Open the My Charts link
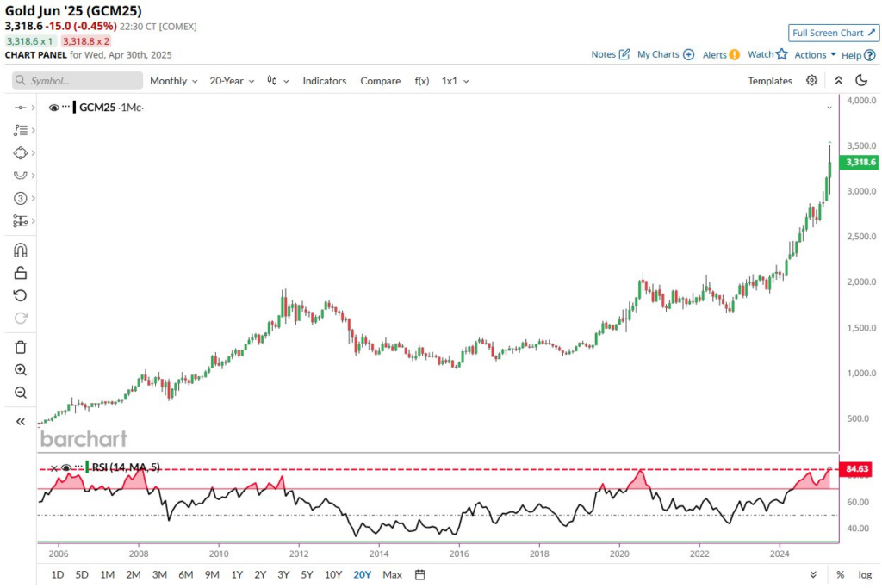882x588 pixels. 665,55
